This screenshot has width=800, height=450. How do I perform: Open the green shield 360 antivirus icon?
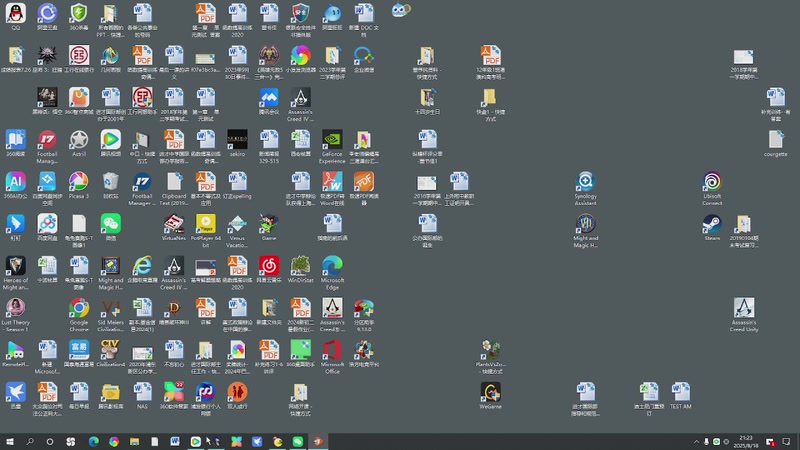click(79, 16)
